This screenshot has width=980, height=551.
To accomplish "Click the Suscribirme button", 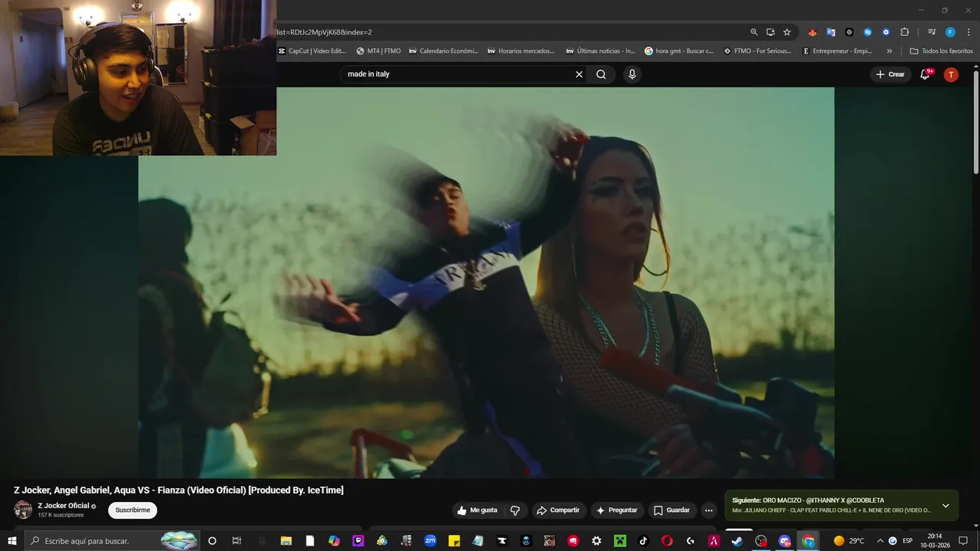I will pyautogui.click(x=132, y=510).
